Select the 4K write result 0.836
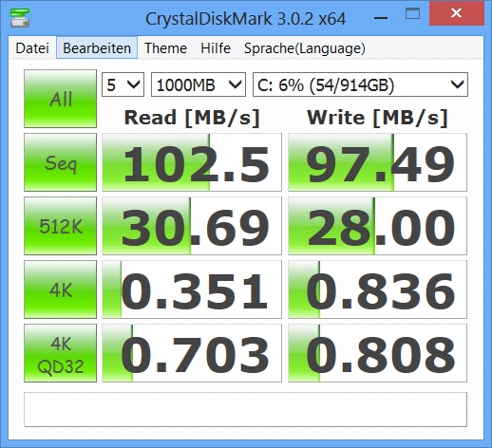This screenshot has height=448, width=492. pos(377,289)
